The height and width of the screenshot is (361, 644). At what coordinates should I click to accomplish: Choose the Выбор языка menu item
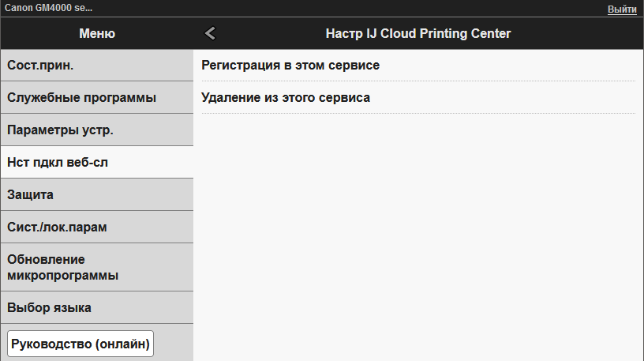(x=96, y=307)
